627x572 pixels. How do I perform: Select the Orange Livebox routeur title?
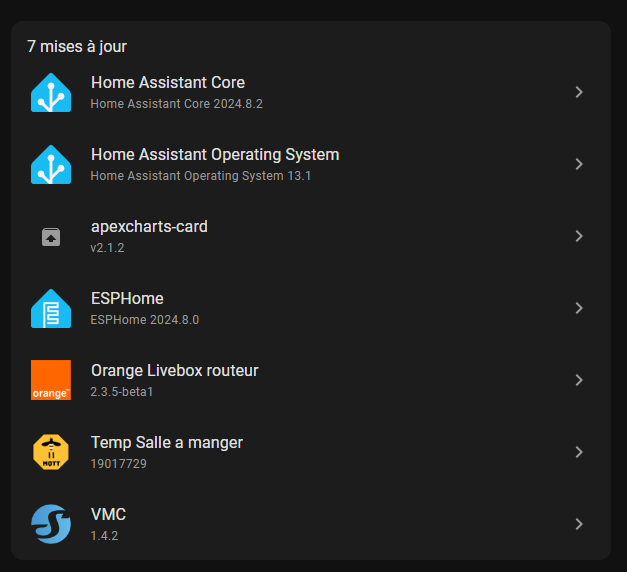[x=175, y=371]
